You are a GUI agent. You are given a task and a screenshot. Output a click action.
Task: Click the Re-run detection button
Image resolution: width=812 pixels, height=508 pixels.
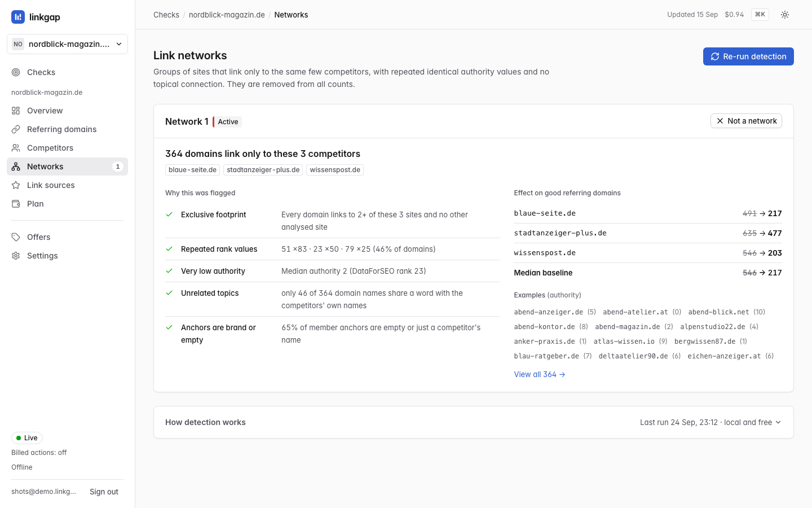(748, 56)
